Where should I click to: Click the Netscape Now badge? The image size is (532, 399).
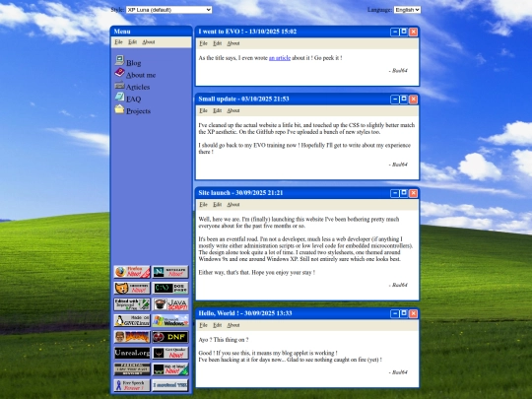click(170, 272)
